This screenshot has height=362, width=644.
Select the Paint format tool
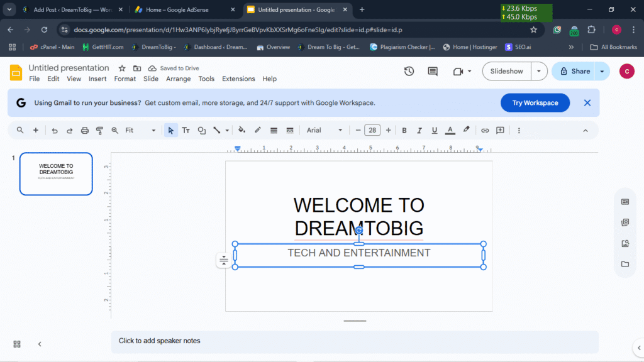click(99, 130)
